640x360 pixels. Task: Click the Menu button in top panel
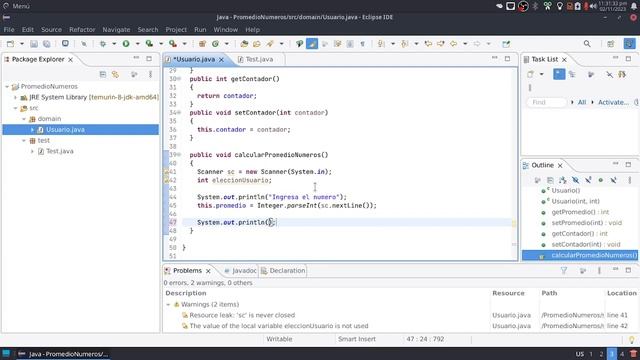(x=16, y=6)
